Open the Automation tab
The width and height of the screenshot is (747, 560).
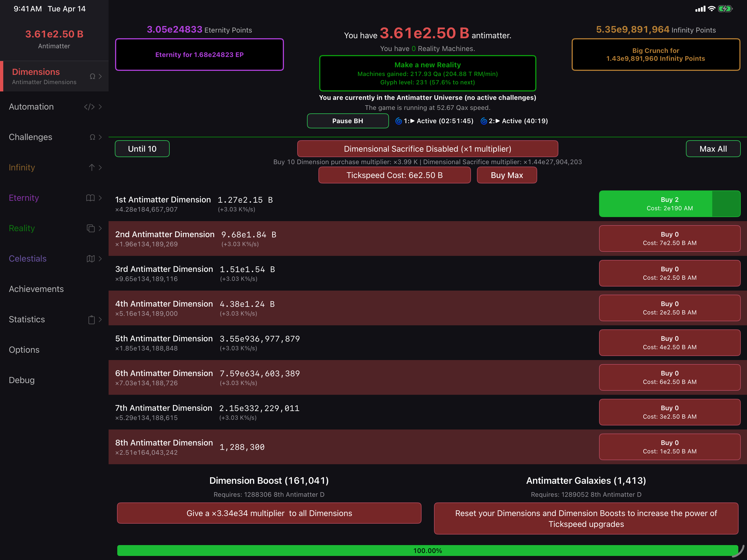(54, 107)
